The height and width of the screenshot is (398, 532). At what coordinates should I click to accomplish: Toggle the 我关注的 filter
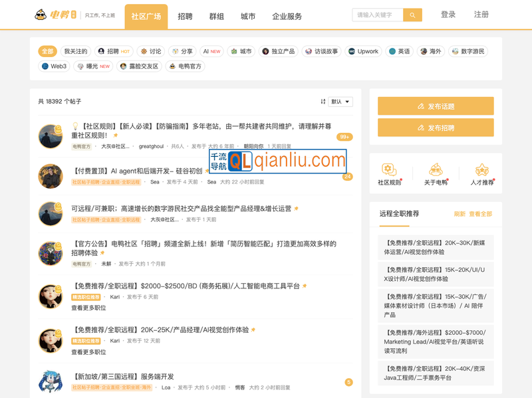pos(75,51)
